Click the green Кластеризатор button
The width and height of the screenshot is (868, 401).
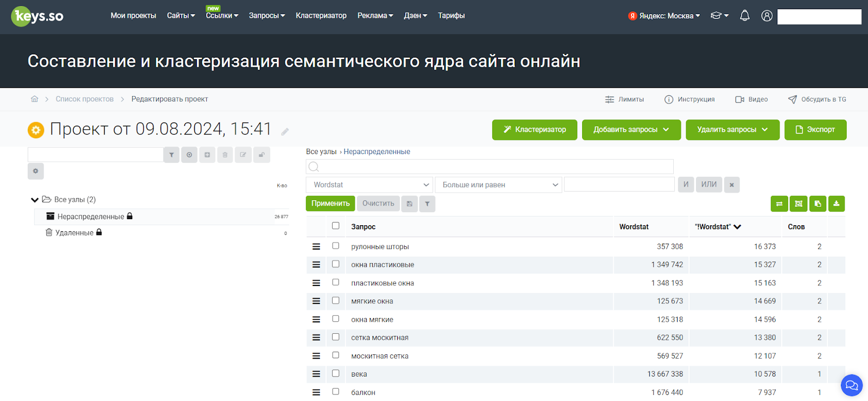pos(534,130)
